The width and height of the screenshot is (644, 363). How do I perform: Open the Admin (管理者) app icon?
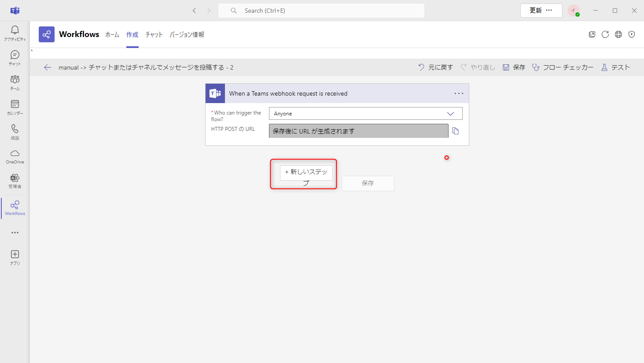click(x=15, y=181)
